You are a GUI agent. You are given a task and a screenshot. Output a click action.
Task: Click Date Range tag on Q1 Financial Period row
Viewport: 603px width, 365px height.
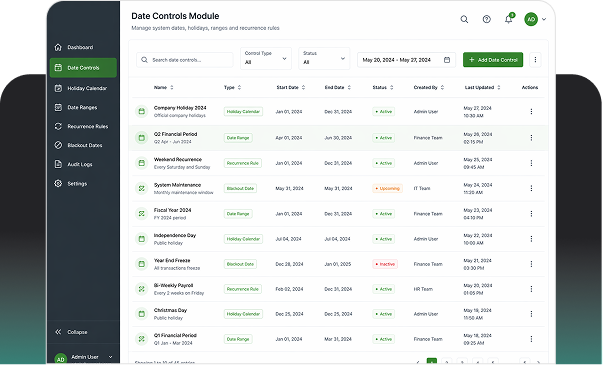238,339
